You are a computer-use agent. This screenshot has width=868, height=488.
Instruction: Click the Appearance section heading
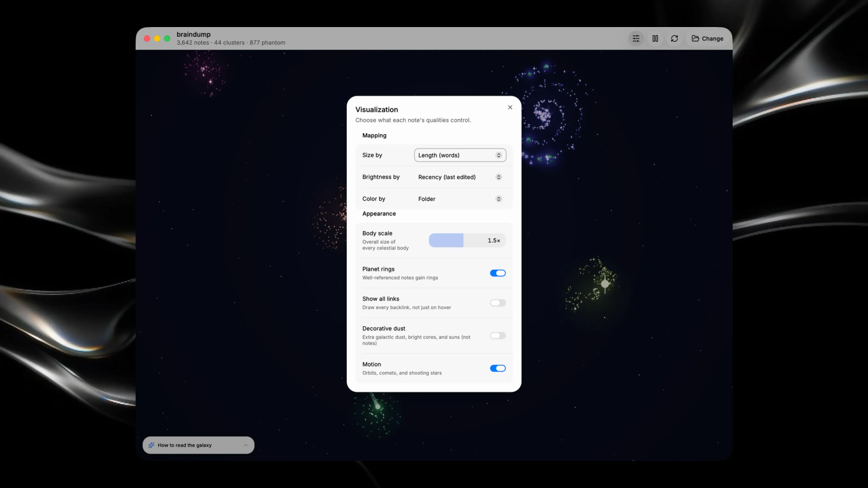379,214
